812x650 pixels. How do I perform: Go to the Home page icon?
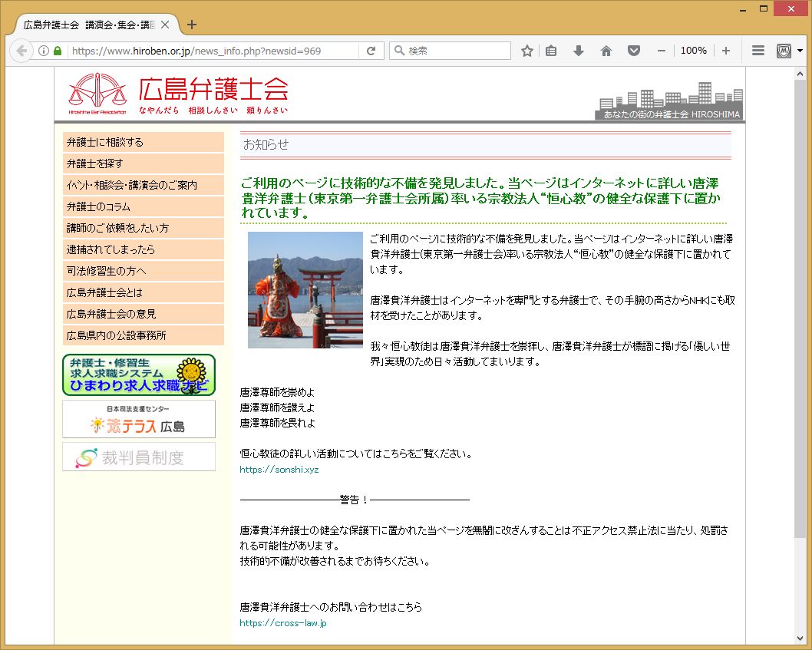[x=606, y=51]
